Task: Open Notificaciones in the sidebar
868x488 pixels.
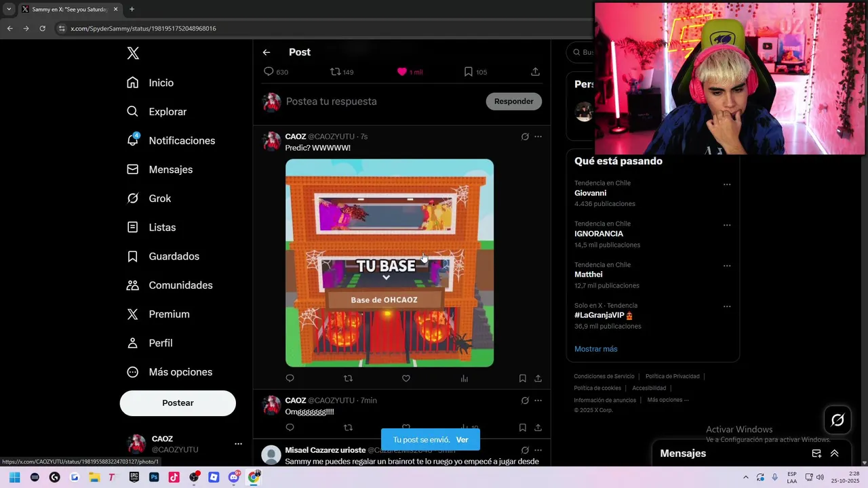Action: pyautogui.click(x=170, y=140)
